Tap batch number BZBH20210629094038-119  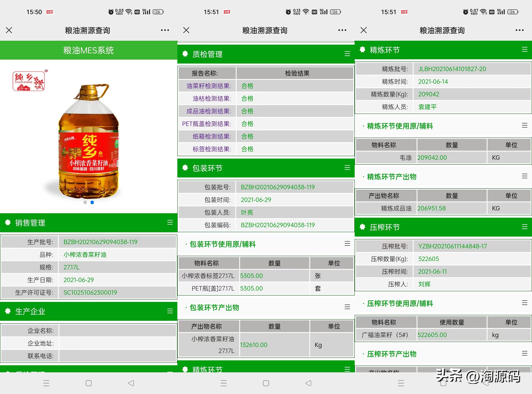[100, 242]
